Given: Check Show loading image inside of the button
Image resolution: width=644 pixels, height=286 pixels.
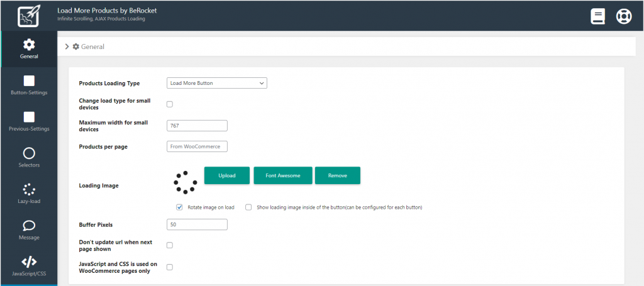Looking at the screenshot, I should point(248,207).
